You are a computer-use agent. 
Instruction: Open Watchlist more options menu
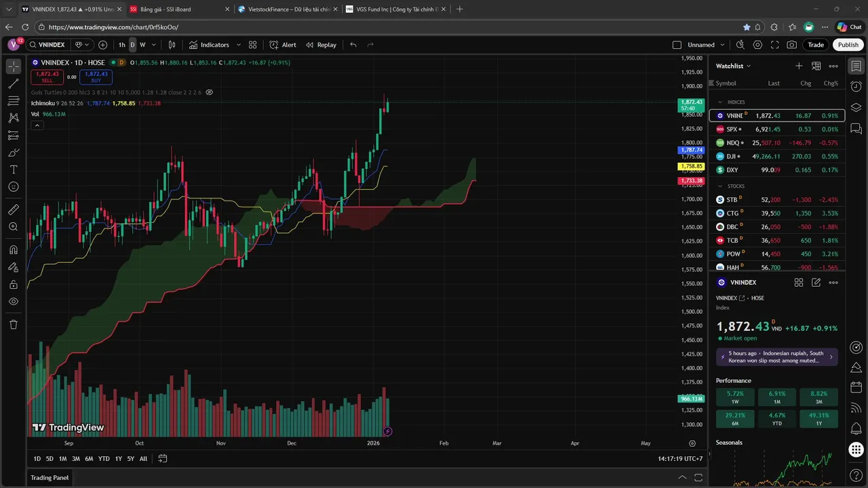click(x=833, y=66)
